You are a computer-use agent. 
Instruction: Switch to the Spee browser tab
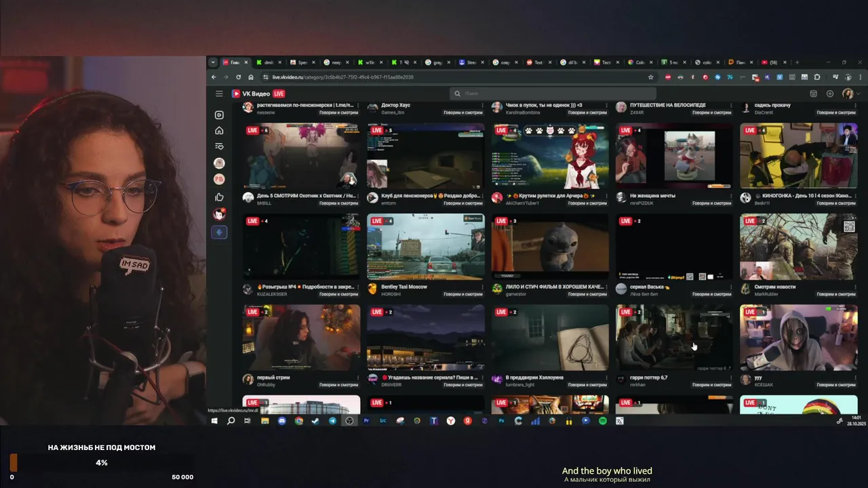pos(302,62)
